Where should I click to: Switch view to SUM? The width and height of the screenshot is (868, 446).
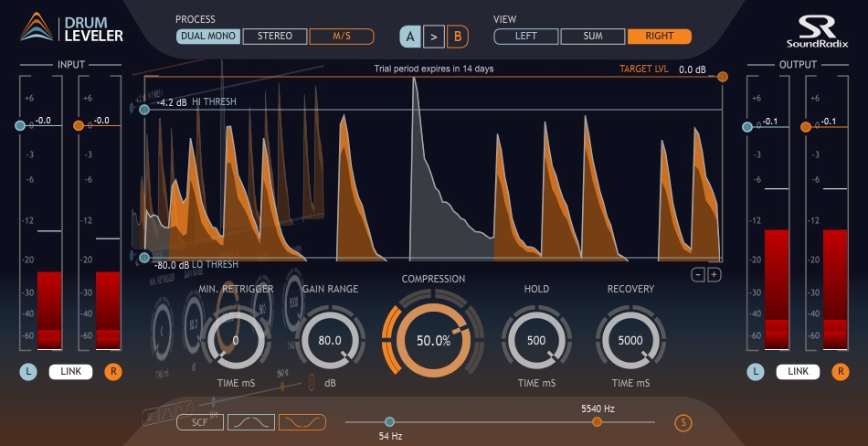click(x=592, y=37)
